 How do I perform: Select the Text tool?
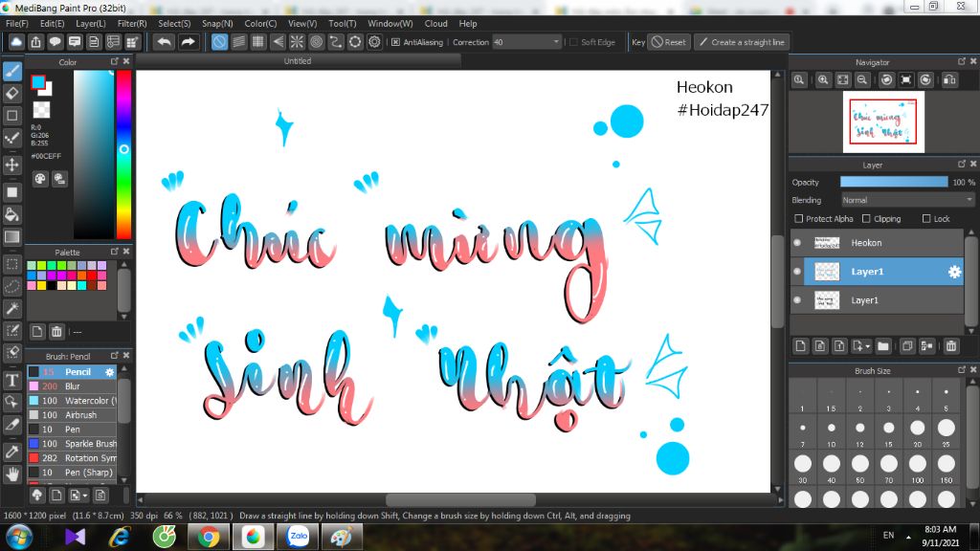[12, 381]
